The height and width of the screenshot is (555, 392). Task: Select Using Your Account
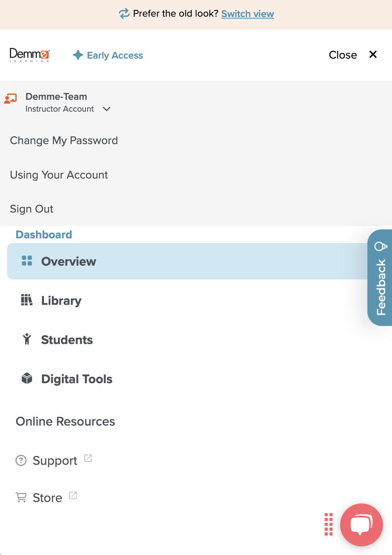click(x=59, y=175)
